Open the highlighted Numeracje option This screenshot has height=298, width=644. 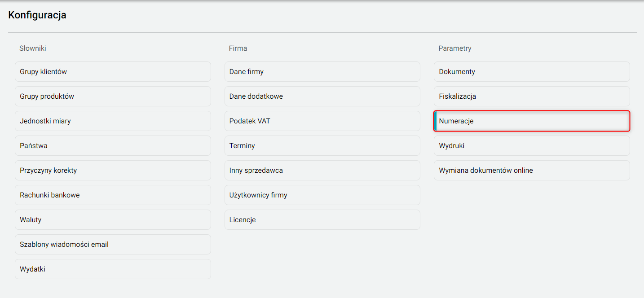point(532,121)
